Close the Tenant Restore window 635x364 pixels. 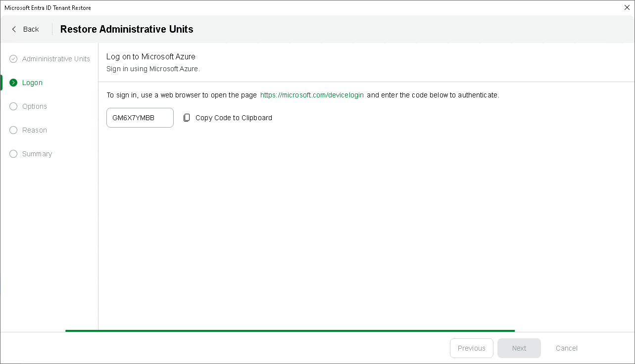(627, 7)
